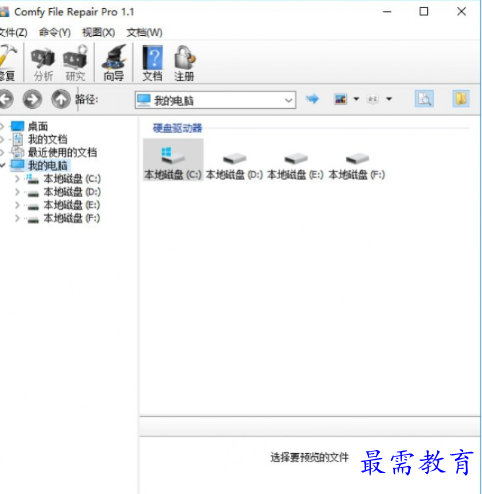This screenshot has height=494, width=482.
Task: Click the 硬盘驱动器 group header
Action: [x=177, y=128]
